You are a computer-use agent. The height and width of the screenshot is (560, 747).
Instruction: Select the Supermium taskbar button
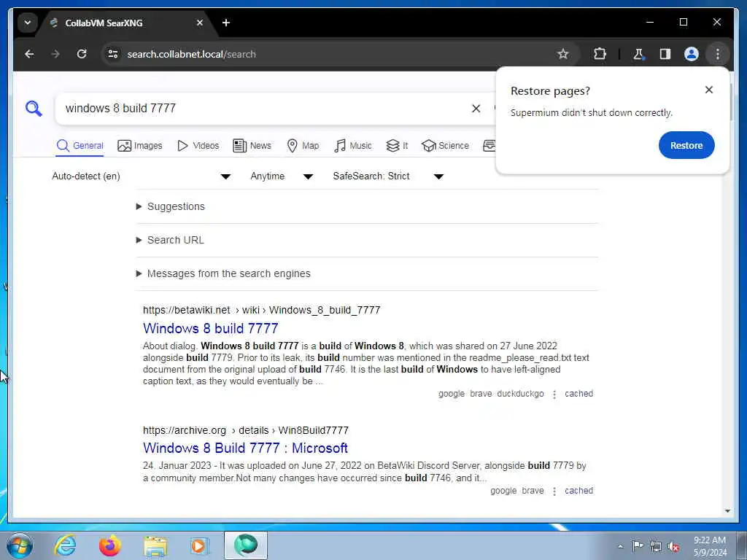pos(246,545)
